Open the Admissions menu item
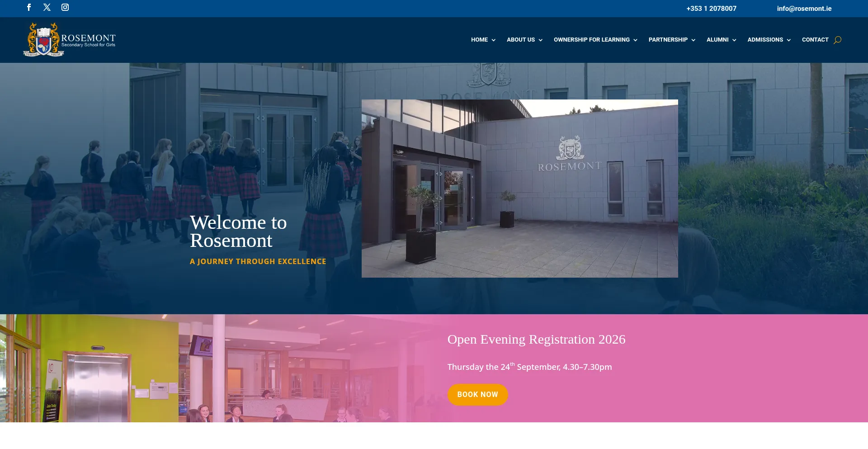Image resolution: width=868 pixels, height=449 pixels. tap(765, 40)
